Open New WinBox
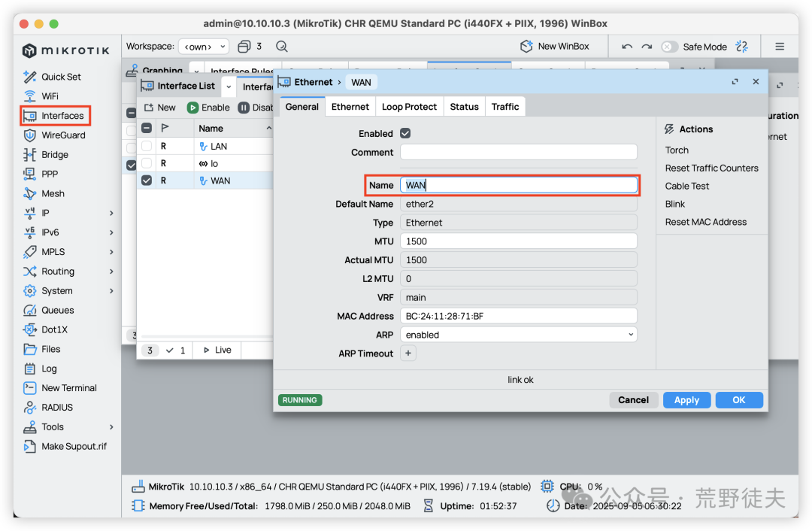 (555, 46)
